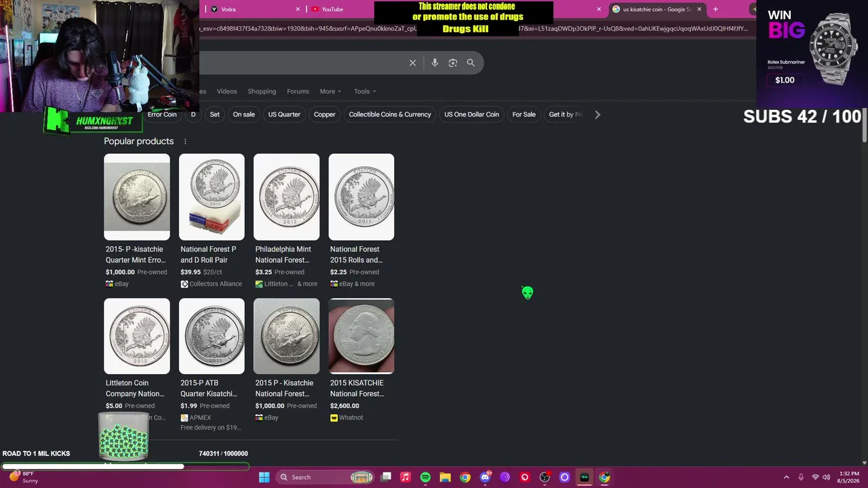868x488 pixels.
Task: Open the 2015-P ATB Quarter Kisatchie image
Action: 212,336
